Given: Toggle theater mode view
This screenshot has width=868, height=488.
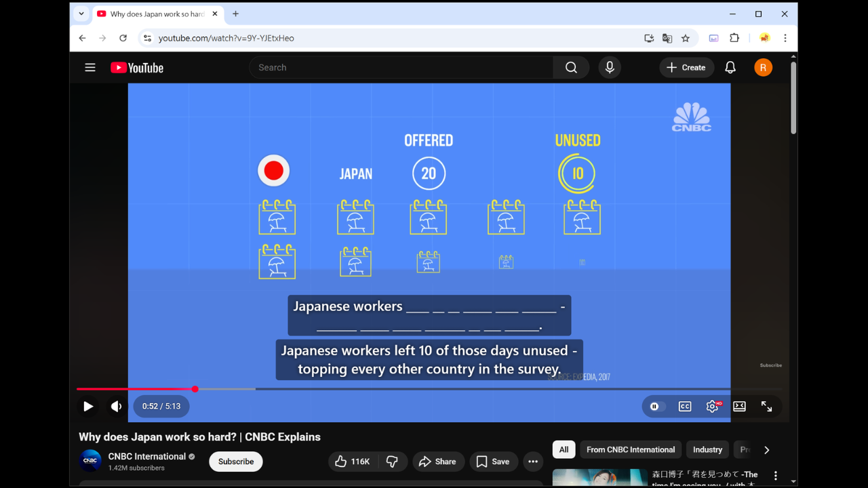Looking at the screenshot, I should (739, 407).
